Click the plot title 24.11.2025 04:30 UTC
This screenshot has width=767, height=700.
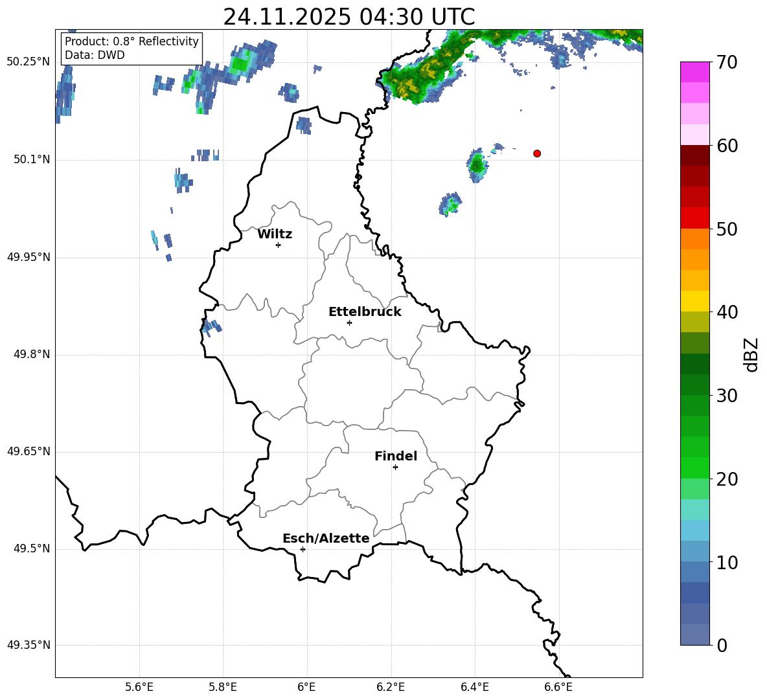[349, 17]
